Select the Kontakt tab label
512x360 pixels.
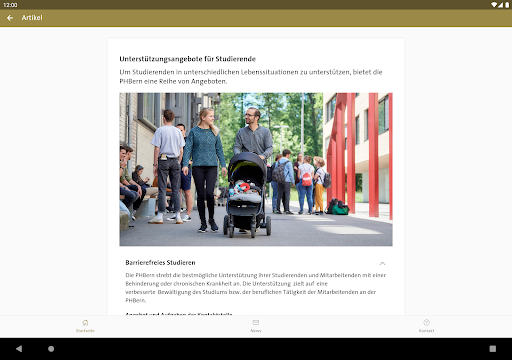pos(426,331)
